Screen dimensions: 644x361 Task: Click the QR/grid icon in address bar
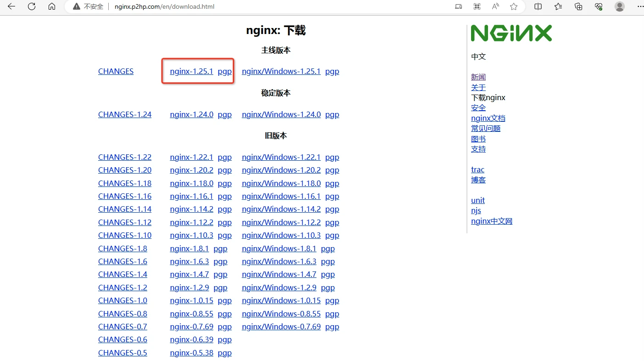(477, 6)
